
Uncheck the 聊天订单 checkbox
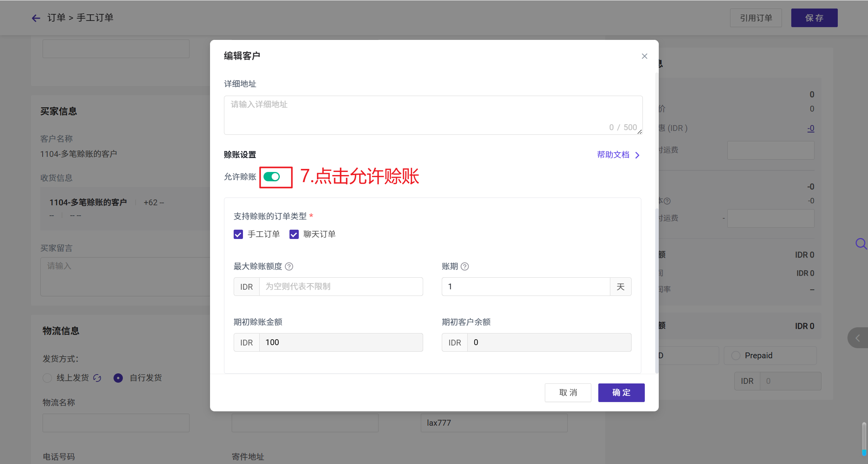click(x=294, y=234)
